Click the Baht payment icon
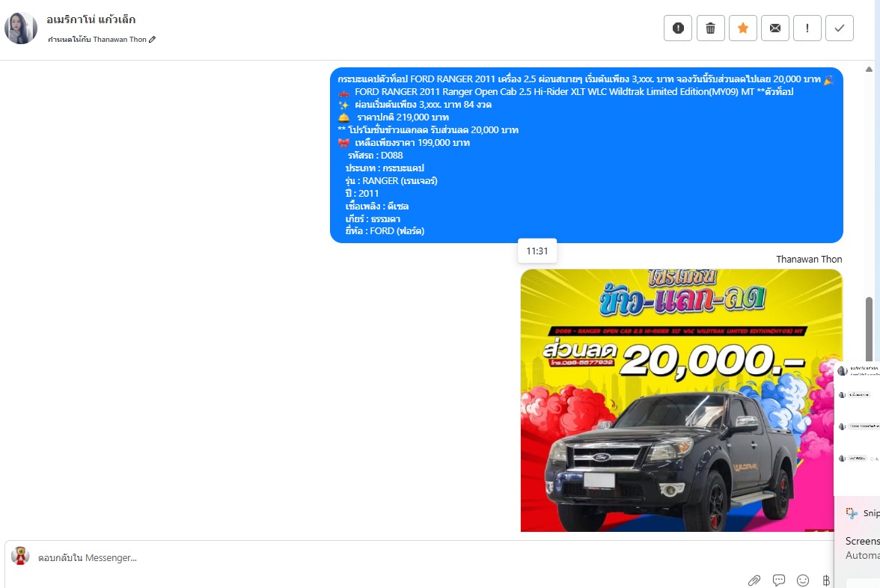The width and height of the screenshot is (880, 588). 826,581
